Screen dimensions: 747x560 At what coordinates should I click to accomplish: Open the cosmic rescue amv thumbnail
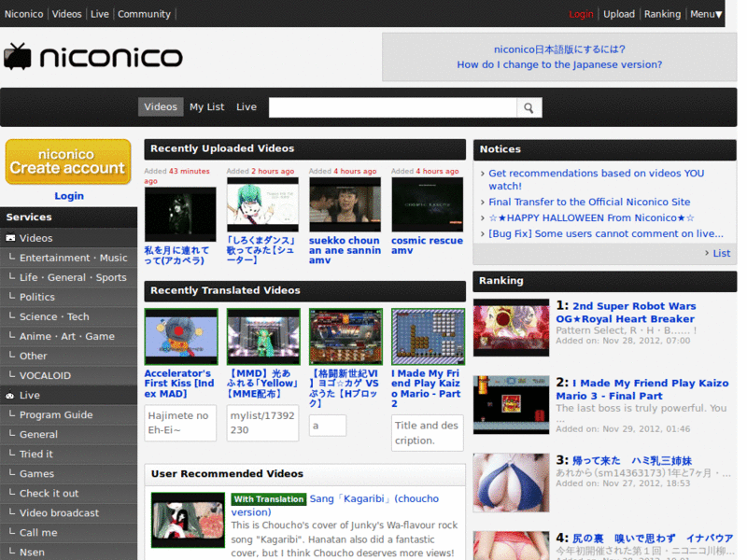coord(428,204)
